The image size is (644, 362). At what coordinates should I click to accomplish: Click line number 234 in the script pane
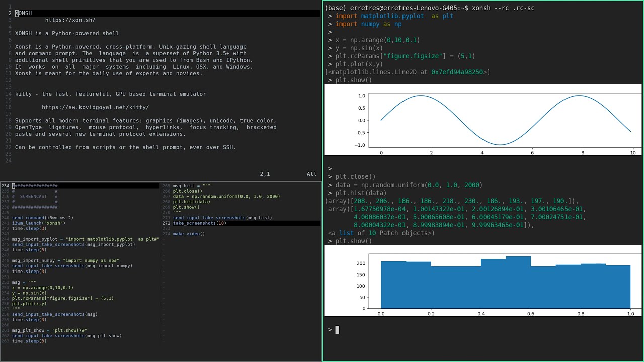(5, 186)
